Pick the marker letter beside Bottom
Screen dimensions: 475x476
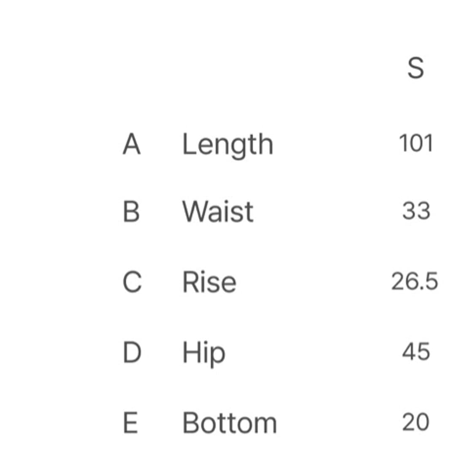point(130,423)
